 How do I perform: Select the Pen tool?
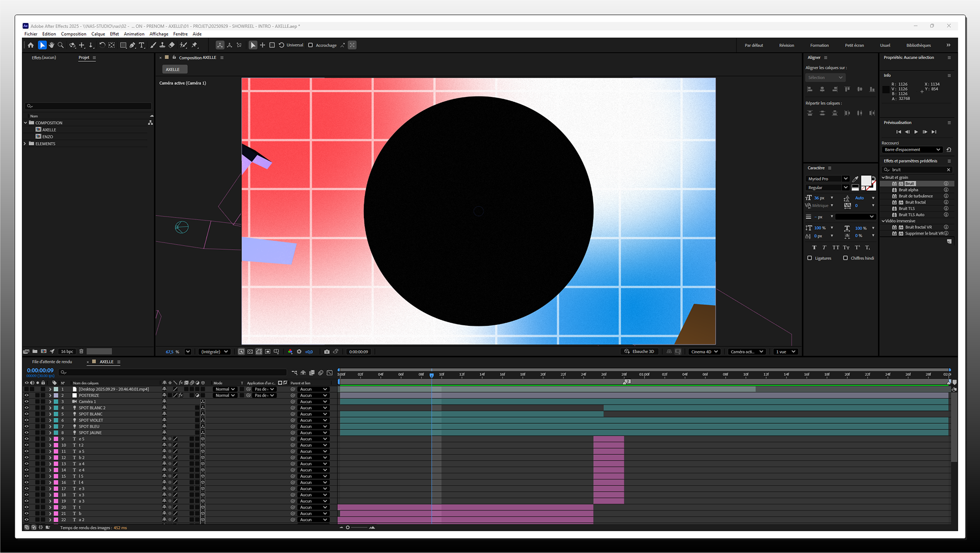point(132,45)
